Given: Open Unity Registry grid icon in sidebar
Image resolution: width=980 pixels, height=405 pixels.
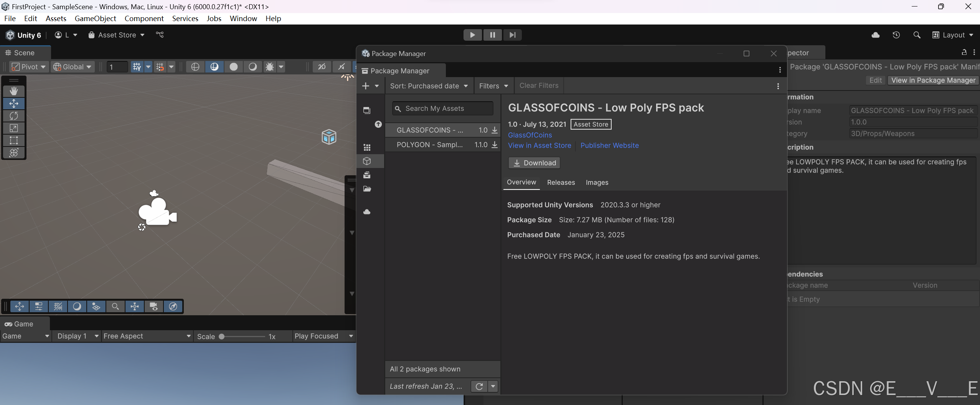Looking at the screenshot, I should [x=367, y=147].
